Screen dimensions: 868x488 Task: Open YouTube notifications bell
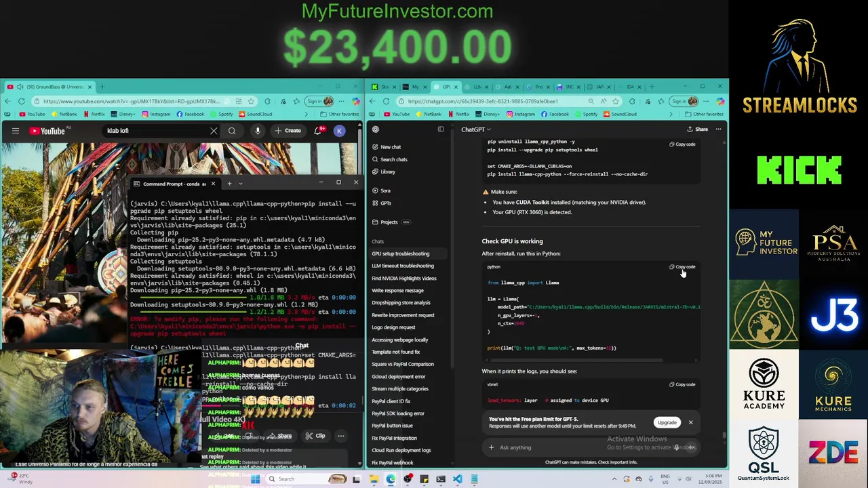pos(318,131)
